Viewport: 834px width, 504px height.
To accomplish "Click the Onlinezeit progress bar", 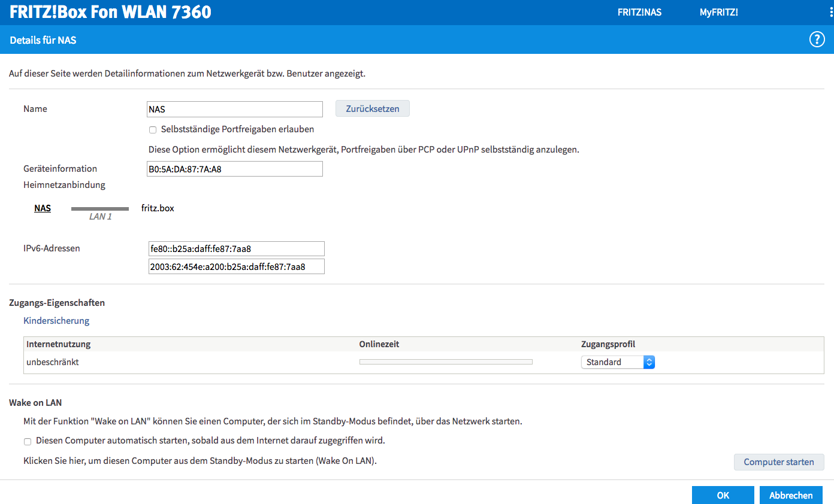I will coord(446,362).
